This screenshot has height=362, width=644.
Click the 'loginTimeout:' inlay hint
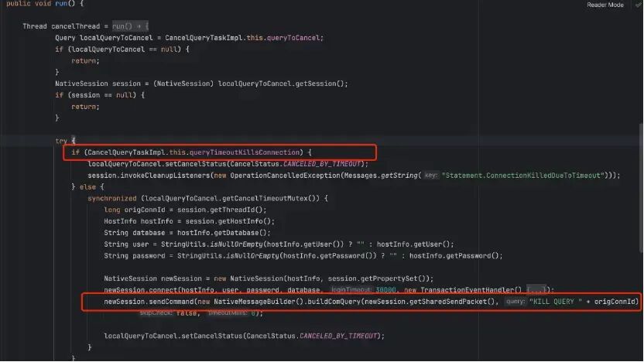(x=351, y=290)
